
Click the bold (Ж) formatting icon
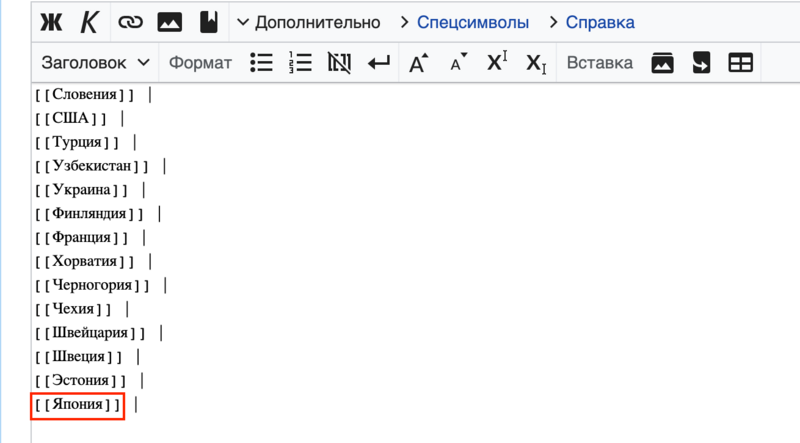50,22
